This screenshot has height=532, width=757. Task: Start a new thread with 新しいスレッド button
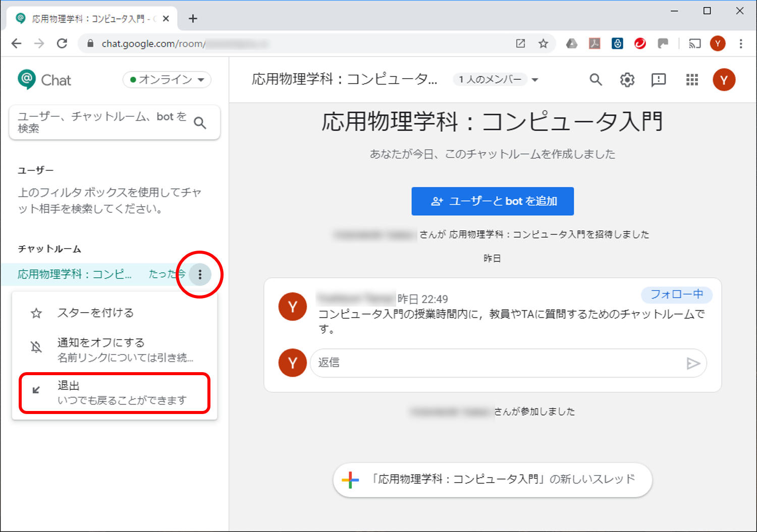tap(493, 480)
